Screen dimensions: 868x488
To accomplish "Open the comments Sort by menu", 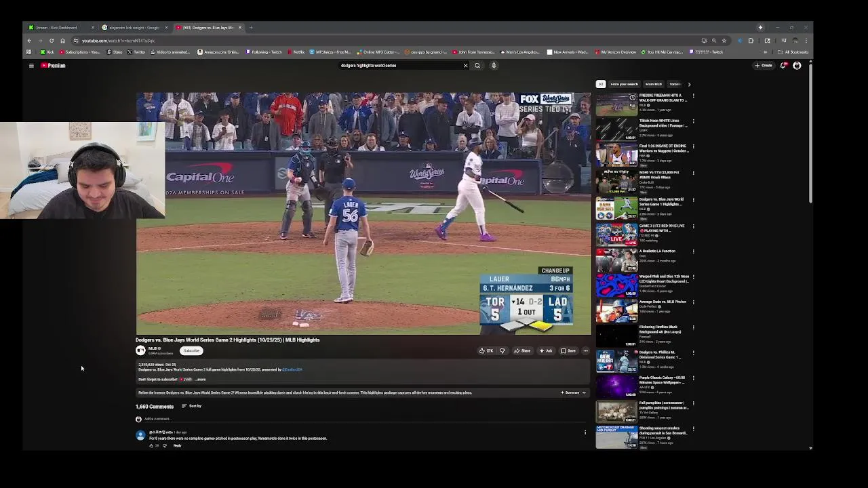I will [x=191, y=406].
